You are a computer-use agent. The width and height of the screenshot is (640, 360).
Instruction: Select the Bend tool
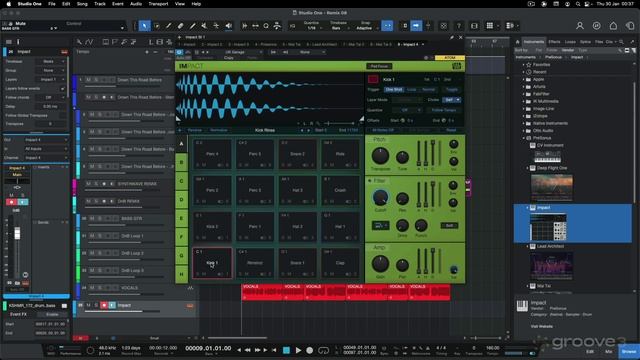pyautogui.click(x=216, y=26)
